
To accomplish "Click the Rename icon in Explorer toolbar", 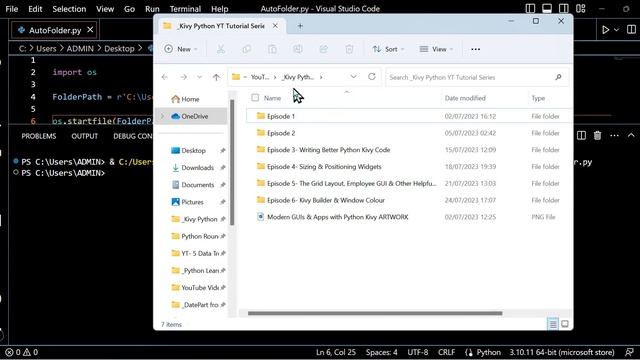I will tap(298, 49).
